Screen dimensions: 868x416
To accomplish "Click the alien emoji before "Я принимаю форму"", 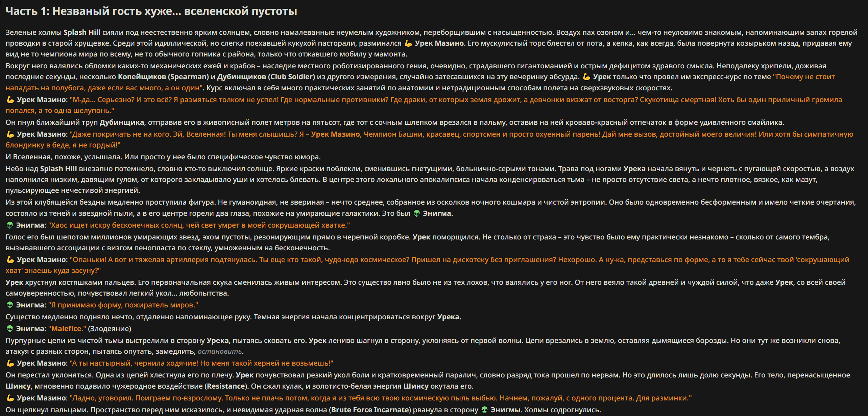I will pyautogui.click(x=10, y=305).
